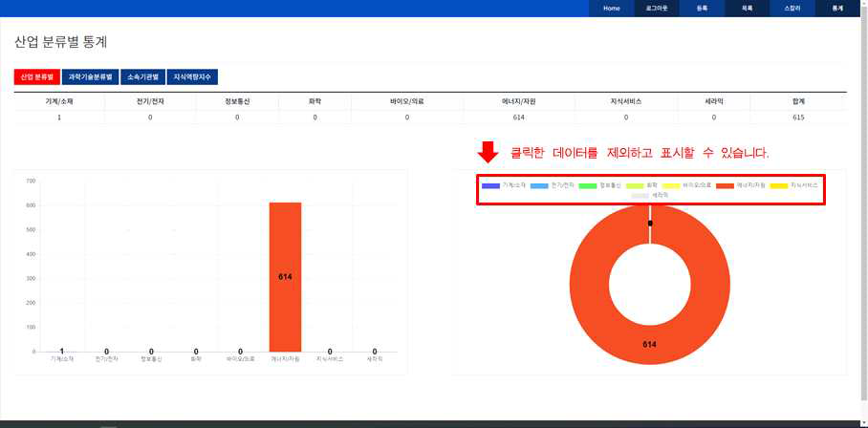Click the 정보통신 green legend swatch
Screen dimensions: 868x428
click(x=587, y=185)
